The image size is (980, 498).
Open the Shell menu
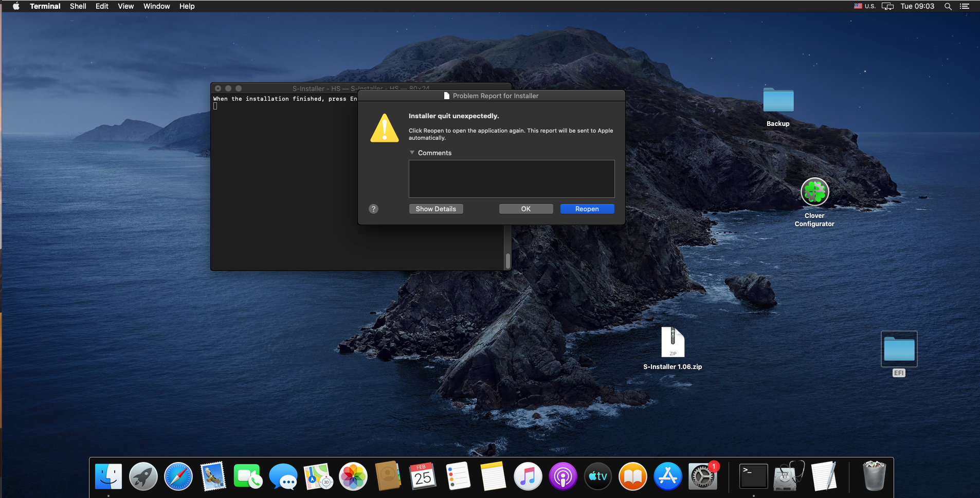point(78,6)
